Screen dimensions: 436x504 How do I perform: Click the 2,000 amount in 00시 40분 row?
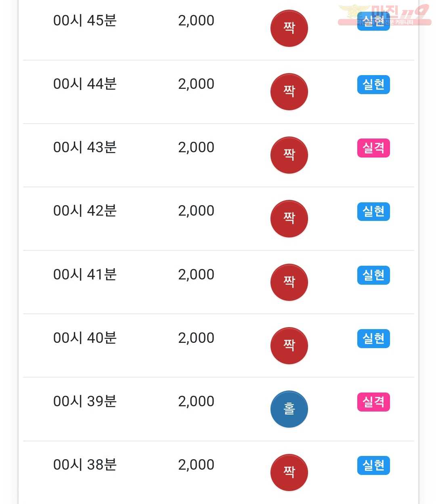tap(196, 338)
